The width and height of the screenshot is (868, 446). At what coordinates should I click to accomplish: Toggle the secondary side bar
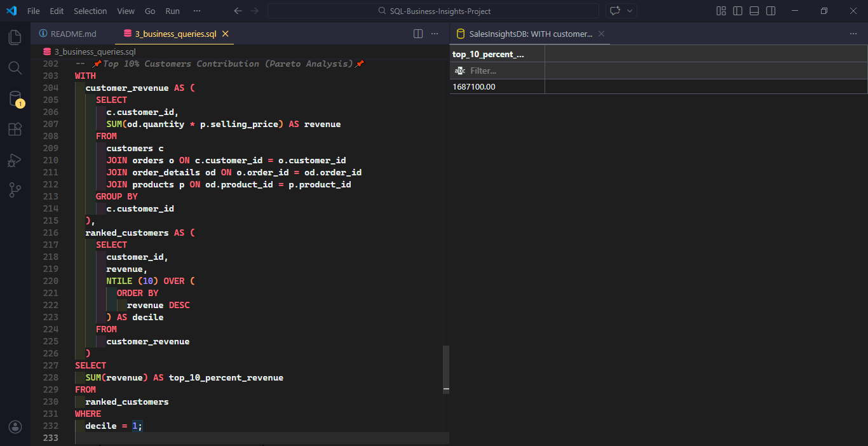771,11
